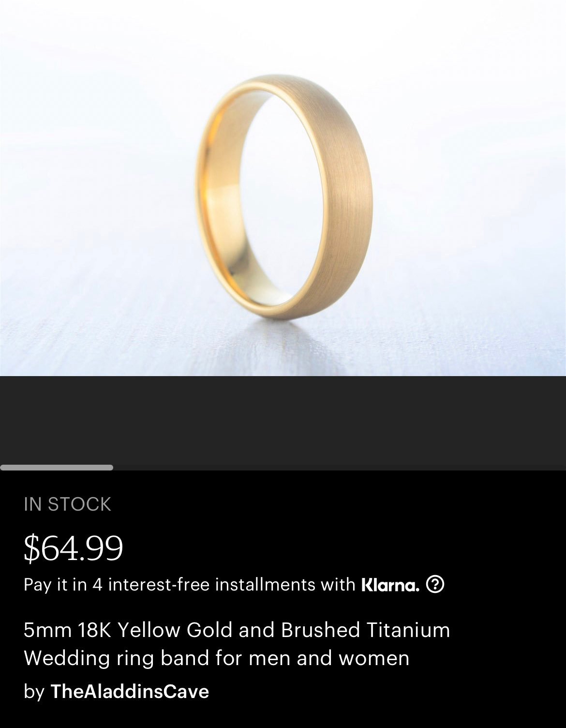Click the IN STOCK status label
Screen dimensions: 566x728
(x=67, y=504)
